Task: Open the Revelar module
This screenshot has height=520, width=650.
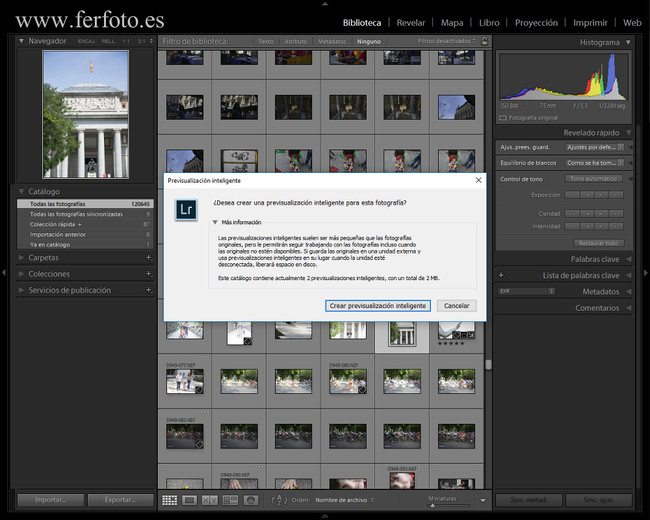Action: pyautogui.click(x=410, y=22)
